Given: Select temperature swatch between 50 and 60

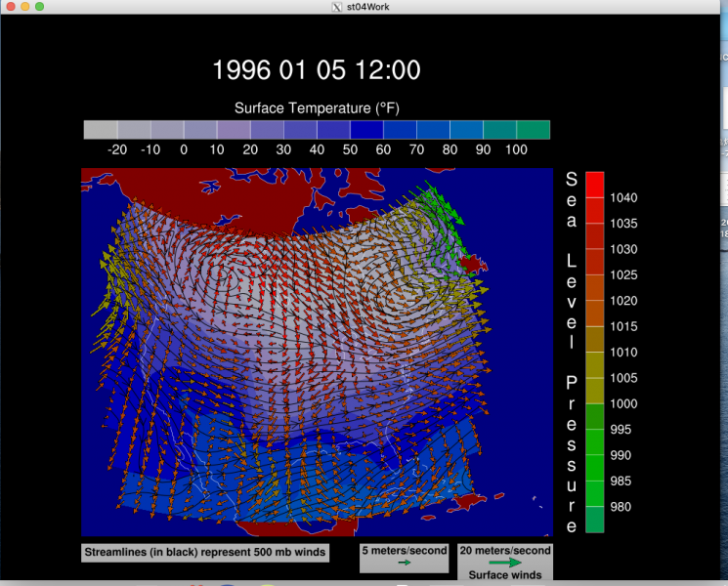Looking at the screenshot, I should tap(366, 130).
